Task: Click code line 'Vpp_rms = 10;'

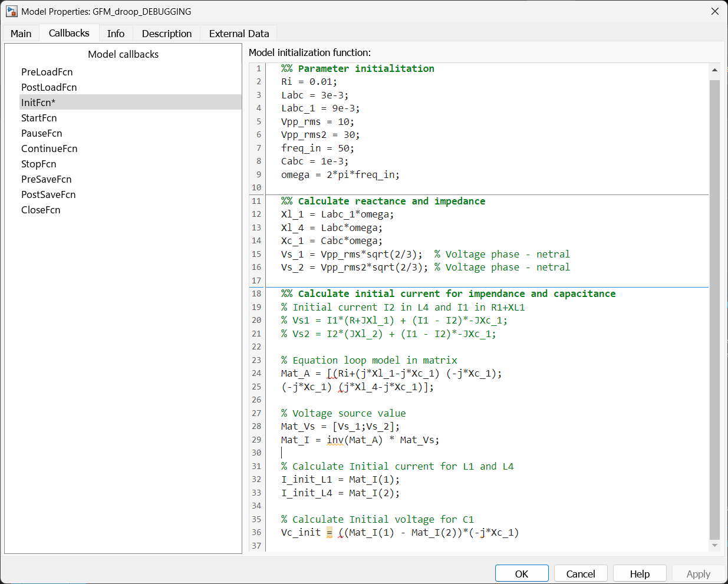Action: pyautogui.click(x=317, y=122)
